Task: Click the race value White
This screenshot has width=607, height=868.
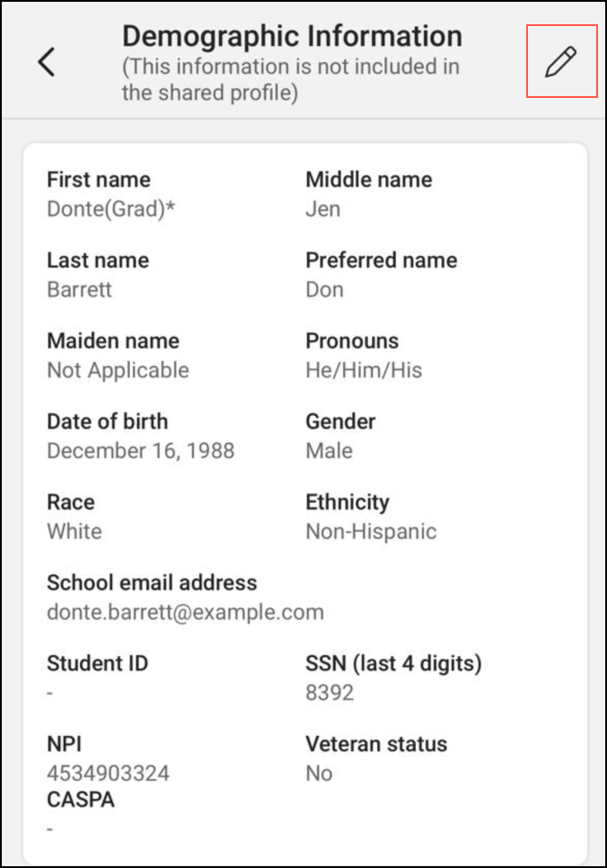Action: point(75,531)
